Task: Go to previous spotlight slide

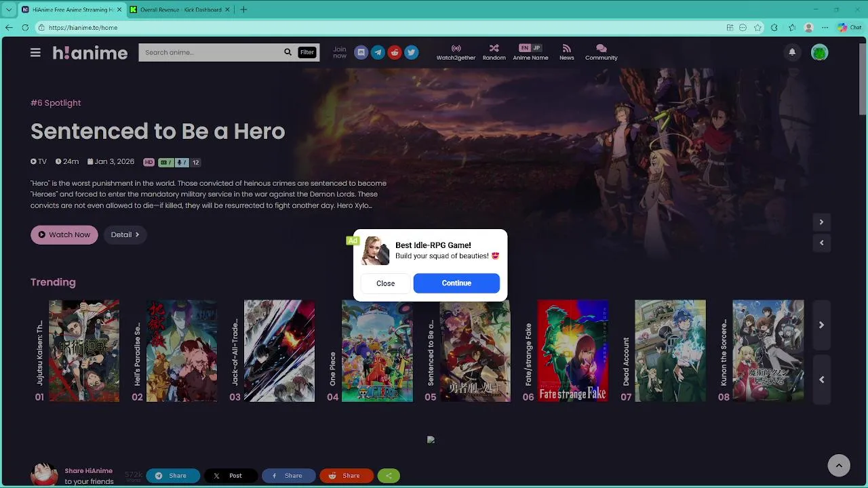Action: click(821, 243)
